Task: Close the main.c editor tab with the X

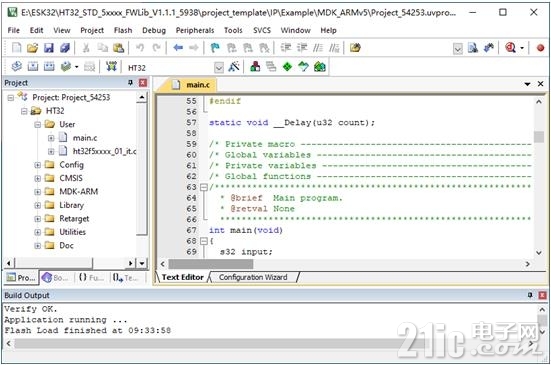Action: coord(540,84)
